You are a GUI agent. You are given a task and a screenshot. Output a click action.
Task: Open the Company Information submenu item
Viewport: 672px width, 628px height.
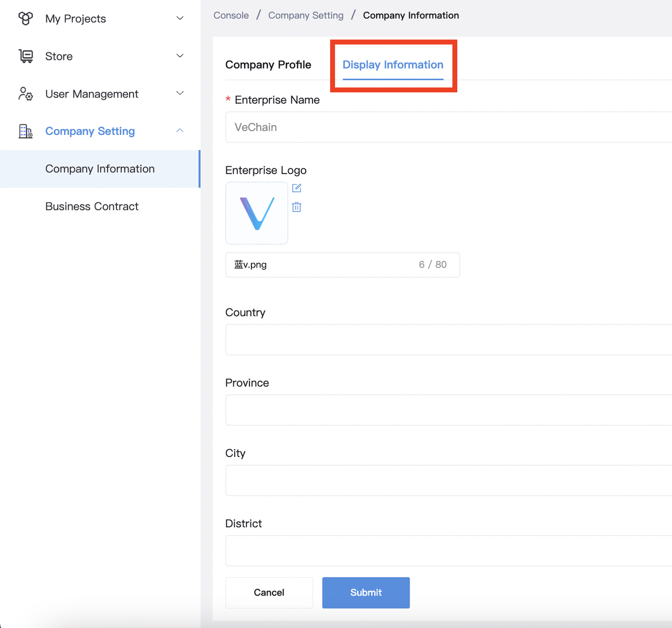point(100,169)
